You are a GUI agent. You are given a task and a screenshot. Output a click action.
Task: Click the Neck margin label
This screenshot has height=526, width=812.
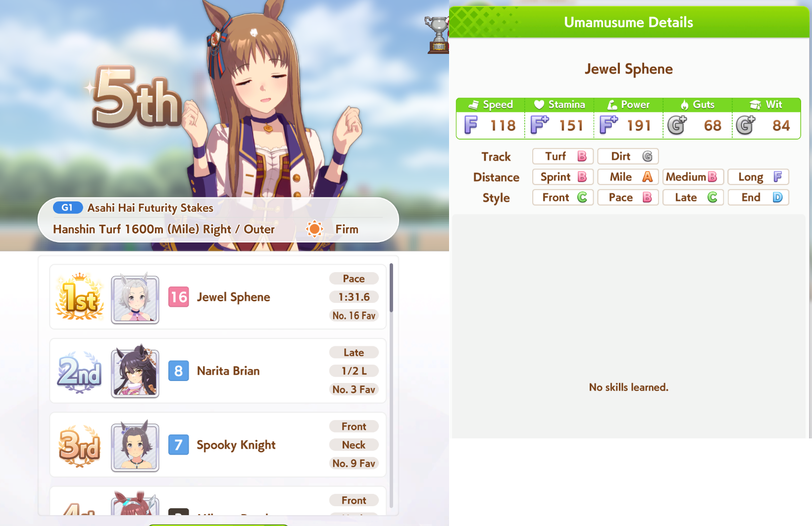point(354,445)
